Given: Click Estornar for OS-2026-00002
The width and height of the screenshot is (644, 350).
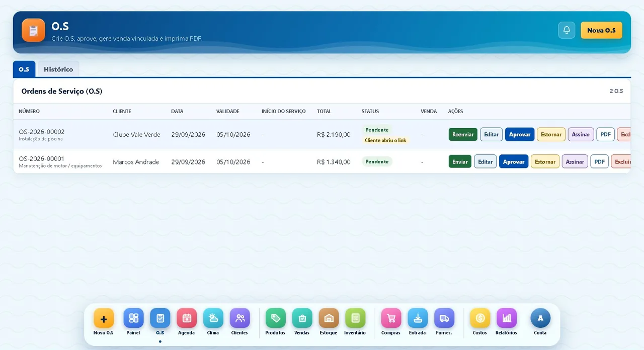Looking at the screenshot, I should pos(551,134).
